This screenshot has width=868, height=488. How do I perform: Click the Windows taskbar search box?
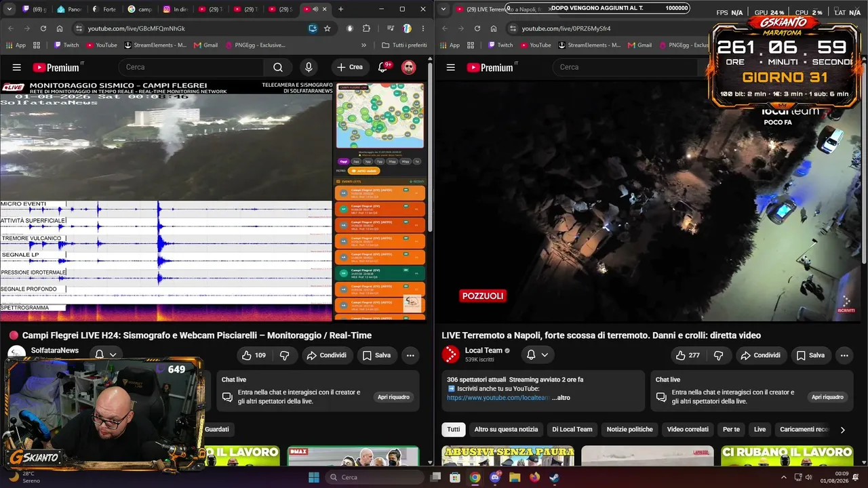(374, 477)
